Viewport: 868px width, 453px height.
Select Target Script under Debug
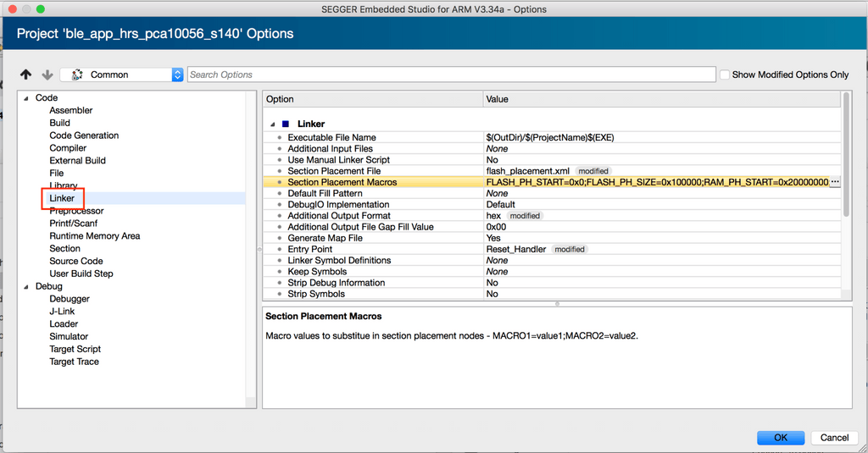pos(75,349)
